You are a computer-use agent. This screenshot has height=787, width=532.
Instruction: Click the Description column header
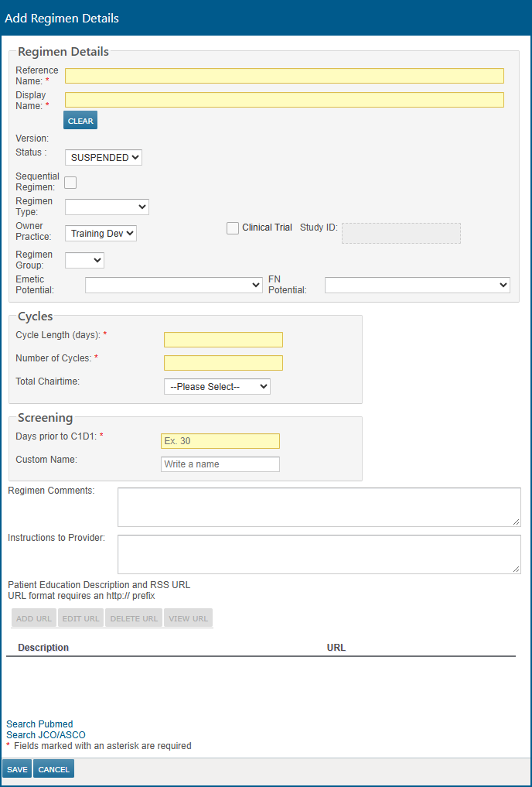43,648
